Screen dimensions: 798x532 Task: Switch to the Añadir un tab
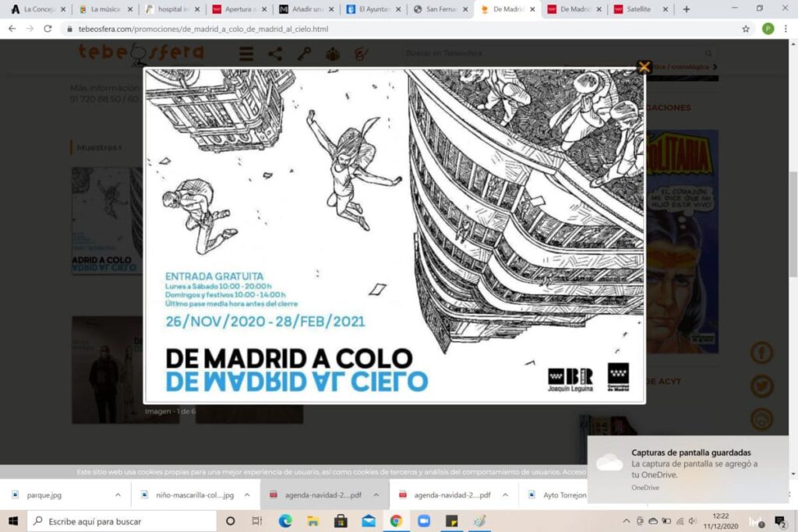pyautogui.click(x=305, y=9)
